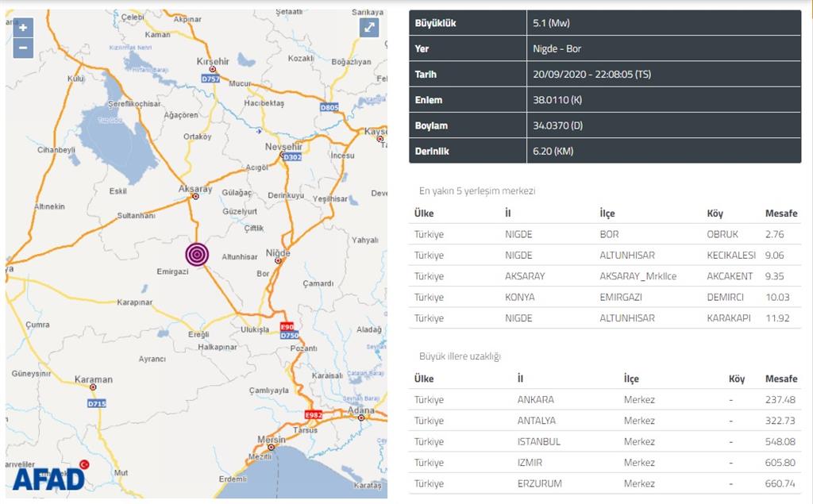Click the AKCAKENT village cell
The width and height of the screenshot is (813, 504).
pos(730,276)
